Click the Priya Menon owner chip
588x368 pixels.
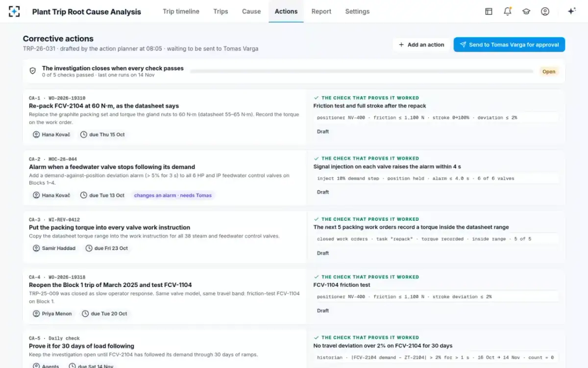click(52, 314)
